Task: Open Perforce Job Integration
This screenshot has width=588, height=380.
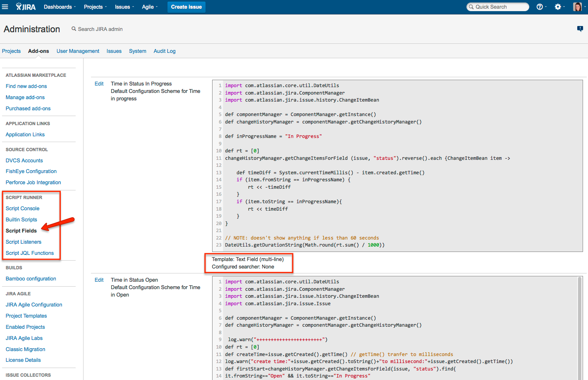Action: 33,182
